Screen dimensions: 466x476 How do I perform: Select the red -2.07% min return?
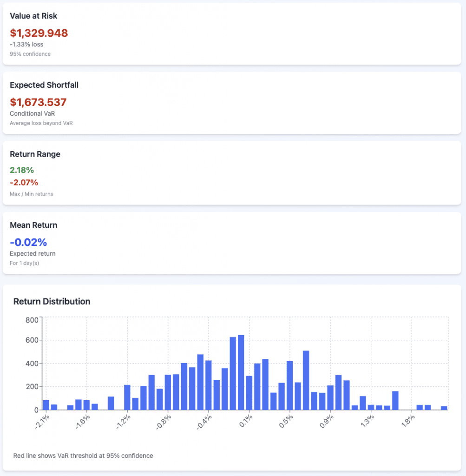pos(24,182)
